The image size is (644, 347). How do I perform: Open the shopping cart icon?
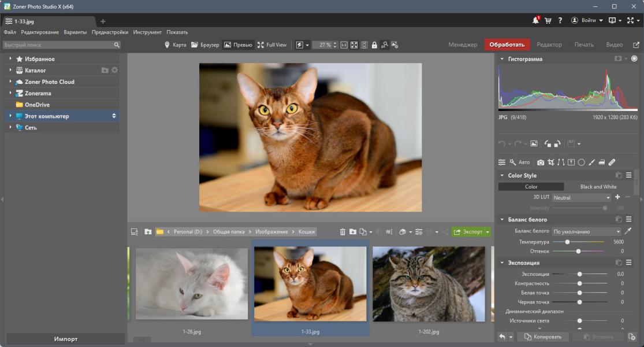548,21
